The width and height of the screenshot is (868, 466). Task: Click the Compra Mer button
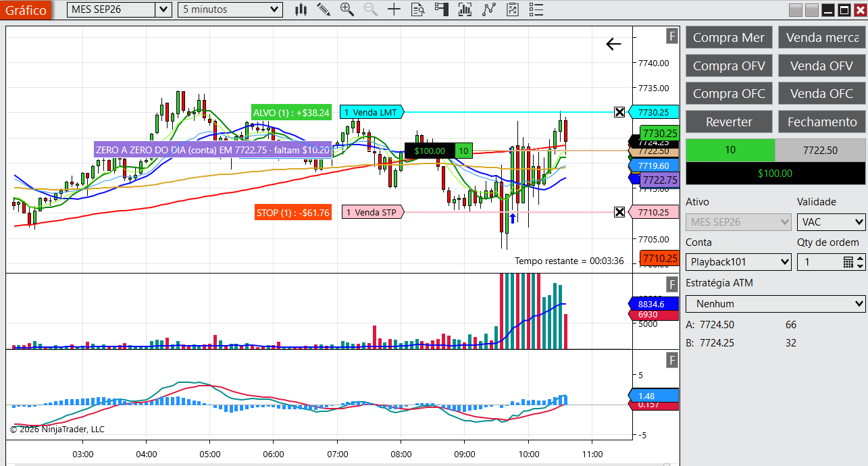[729, 38]
